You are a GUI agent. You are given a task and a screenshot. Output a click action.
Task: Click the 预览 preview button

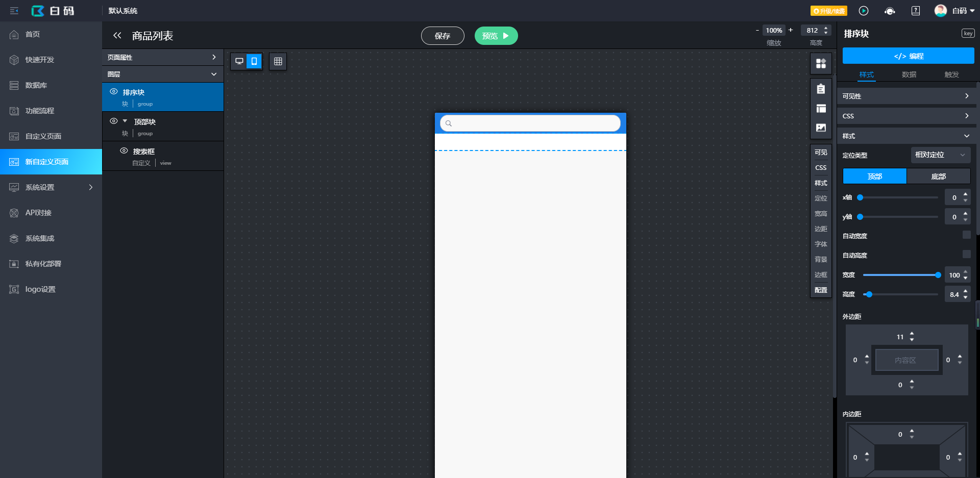pos(496,36)
